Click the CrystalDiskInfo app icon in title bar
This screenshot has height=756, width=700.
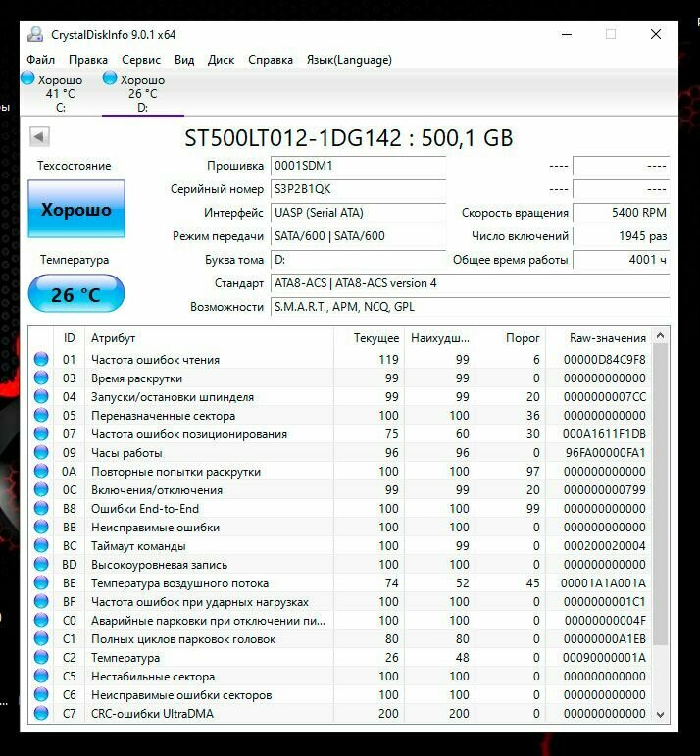(x=35, y=34)
